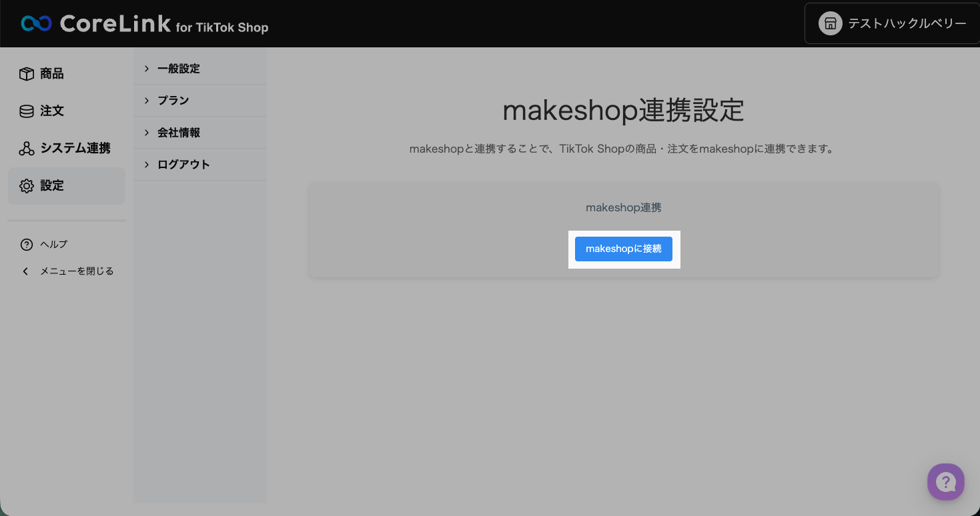
Task: Click the store icon beside テストハックルベリー
Action: pyautogui.click(x=831, y=24)
